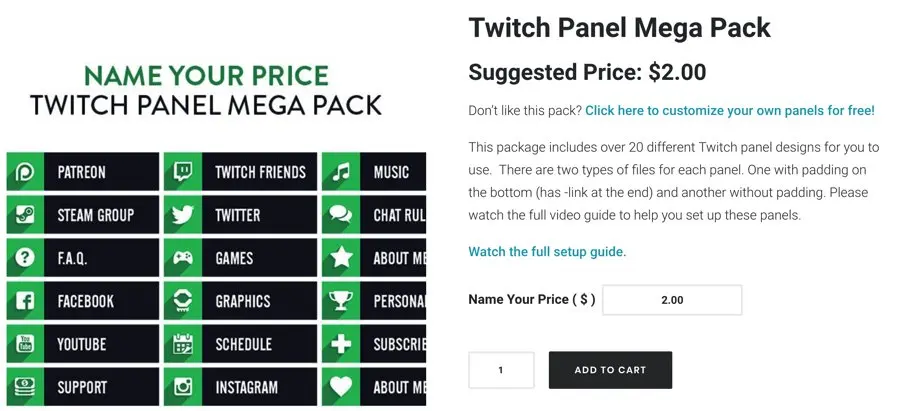Click the Twitter bird icon

183,215
